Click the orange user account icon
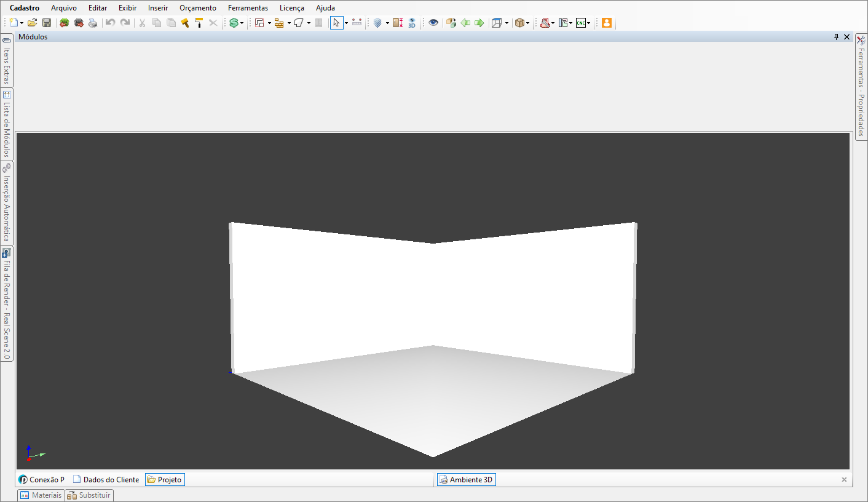The image size is (868, 502). 607,23
